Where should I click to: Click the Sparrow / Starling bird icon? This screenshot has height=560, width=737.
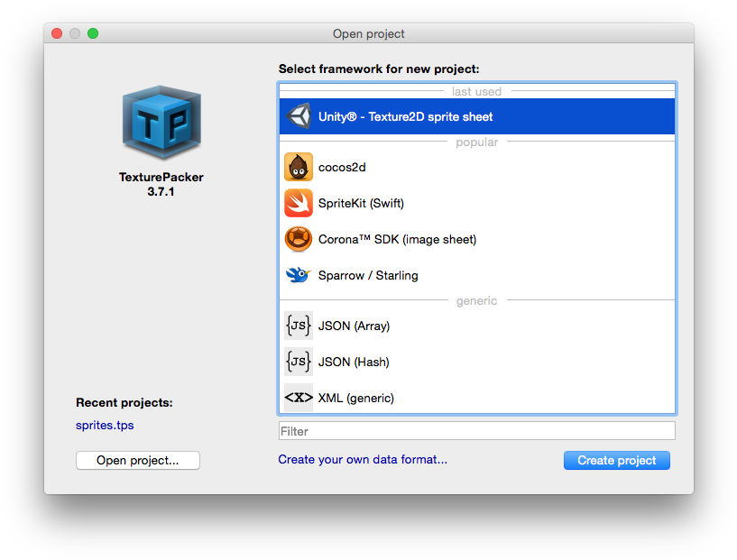pos(298,275)
